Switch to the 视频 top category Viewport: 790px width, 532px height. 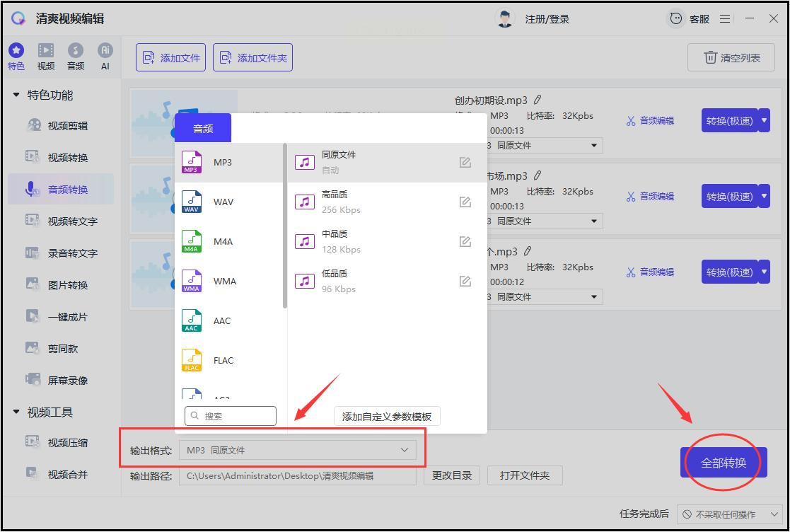coord(46,57)
